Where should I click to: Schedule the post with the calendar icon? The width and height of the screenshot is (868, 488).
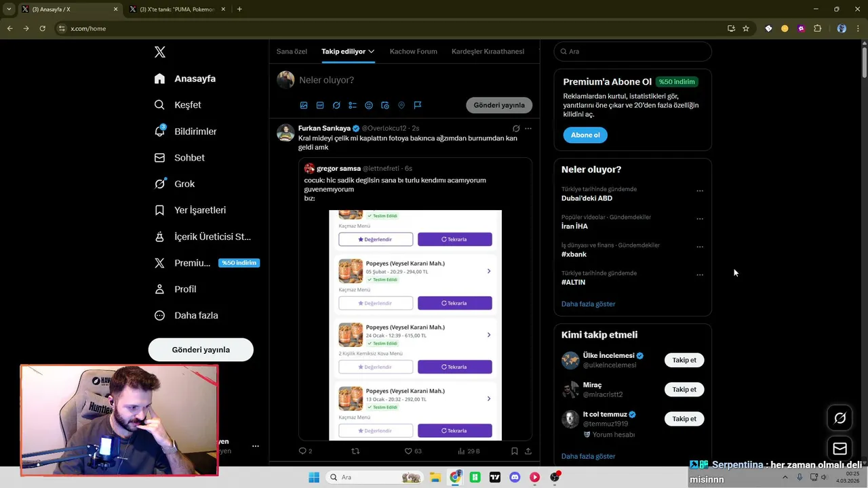coord(385,105)
